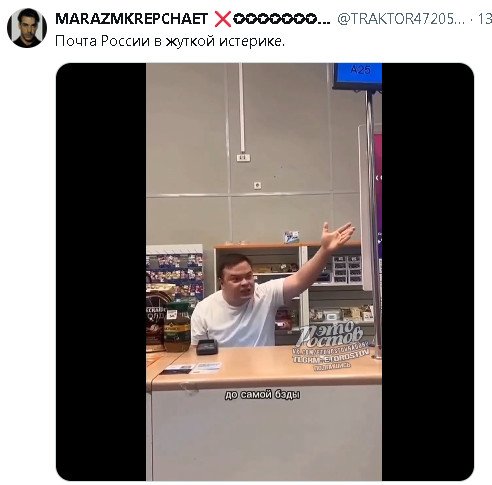The height and width of the screenshot is (485, 492).
Task: Click the subtitle 'до самой бзды' in the video
Action: 262,395
